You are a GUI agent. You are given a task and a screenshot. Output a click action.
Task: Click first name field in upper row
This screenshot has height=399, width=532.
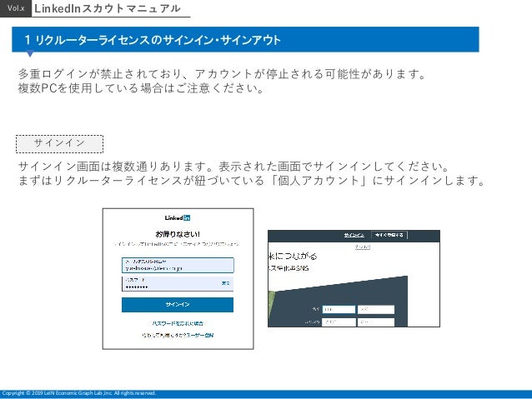pos(339,309)
